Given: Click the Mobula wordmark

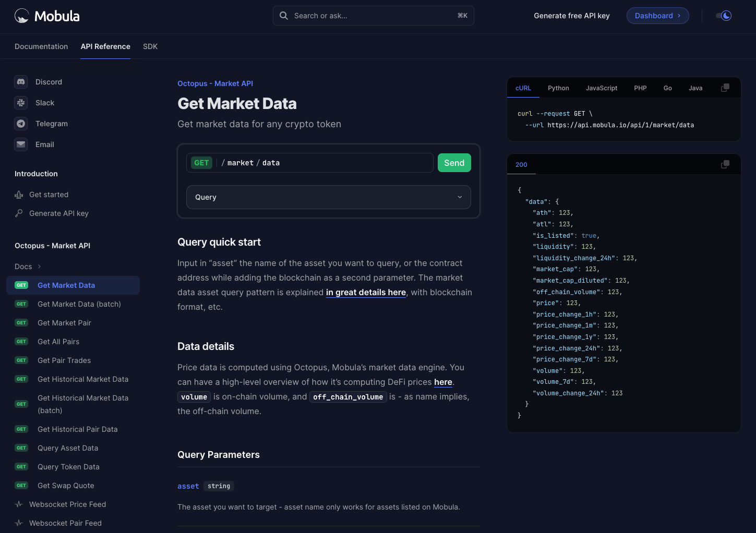Looking at the screenshot, I should [x=57, y=16].
